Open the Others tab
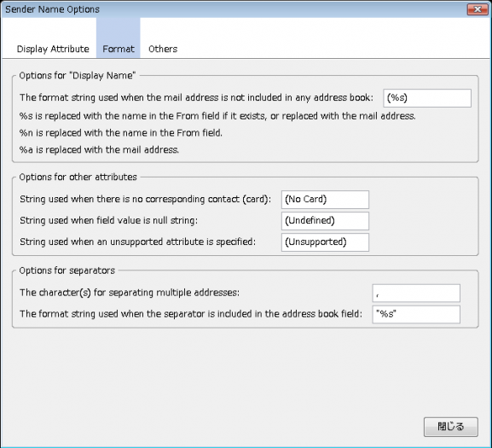The width and height of the screenshot is (492, 448). coord(163,49)
